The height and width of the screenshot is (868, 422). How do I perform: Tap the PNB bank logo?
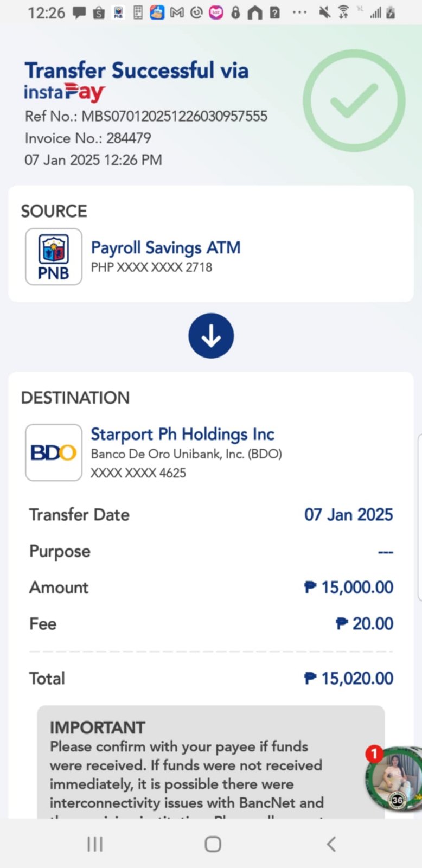click(x=54, y=257)
